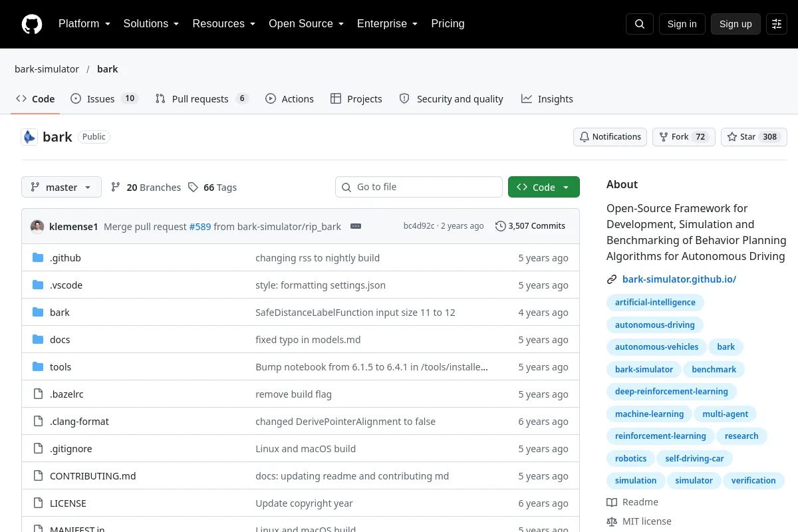
Task: Open the CONTRIBUTING.md file name
Action: tap(92, 476)
